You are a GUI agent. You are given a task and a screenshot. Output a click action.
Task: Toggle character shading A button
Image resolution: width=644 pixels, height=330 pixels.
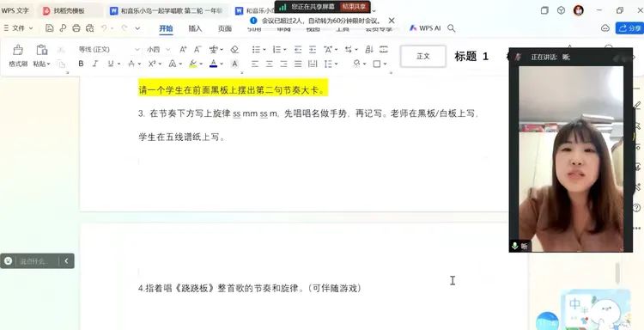click(234, 64)
